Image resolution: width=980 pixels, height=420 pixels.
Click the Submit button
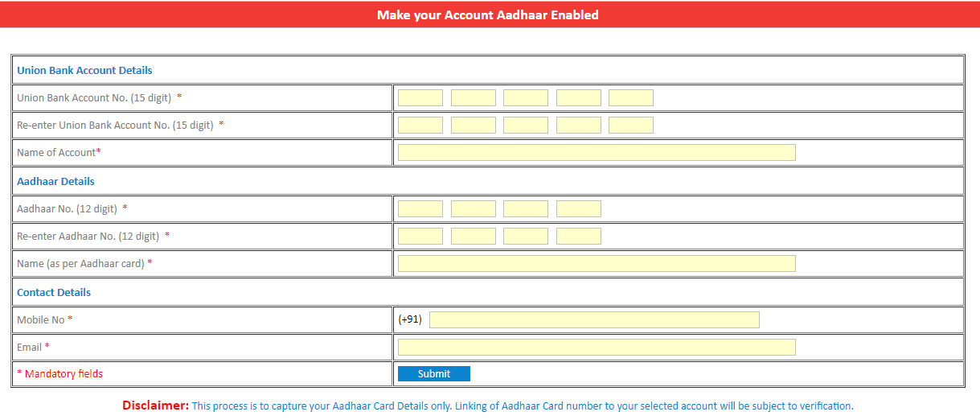[x=433, y=373]
